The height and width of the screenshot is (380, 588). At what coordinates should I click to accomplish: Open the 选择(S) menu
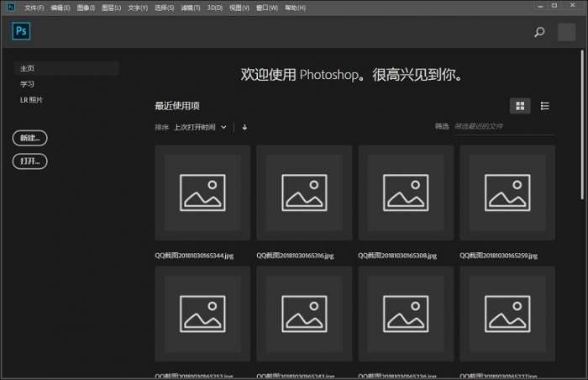tap(165, 8)
